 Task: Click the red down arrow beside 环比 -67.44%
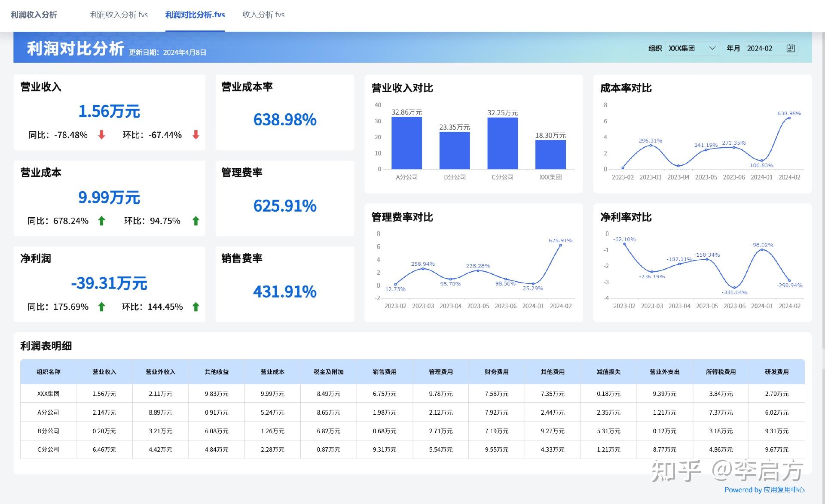pos(196,135)
